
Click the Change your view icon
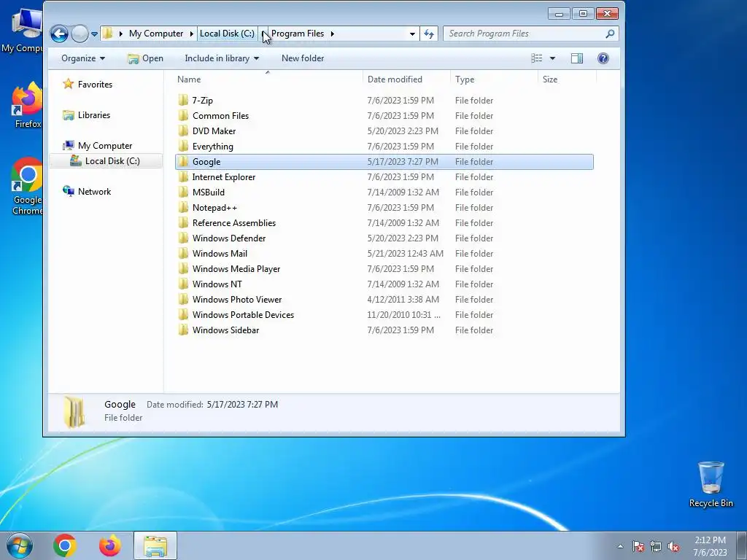[x=537, y=58]
